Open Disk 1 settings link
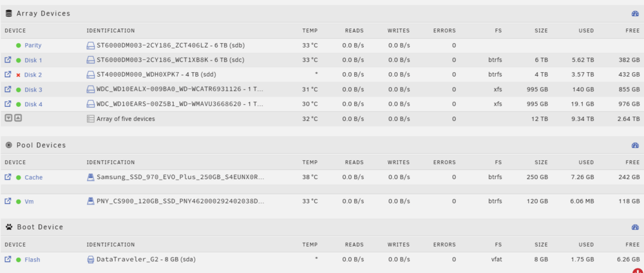 pos(33,61)
